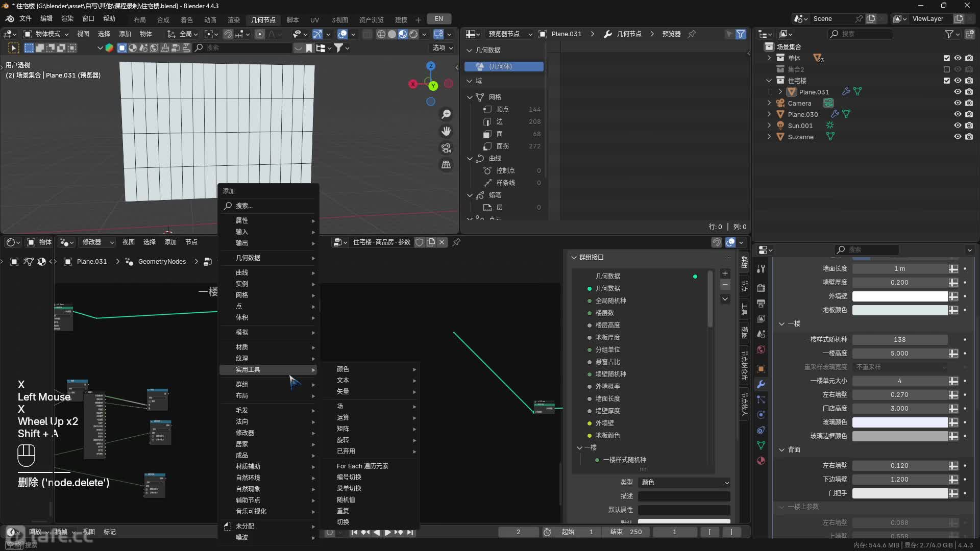Hide Suzanne object in viewport

(x=958, y=137)
